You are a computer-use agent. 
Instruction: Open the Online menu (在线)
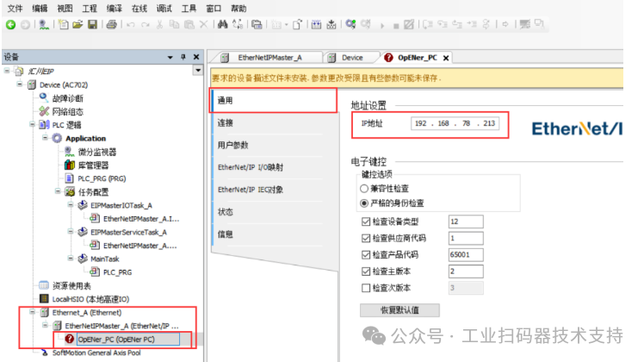(x=139, y=9)
